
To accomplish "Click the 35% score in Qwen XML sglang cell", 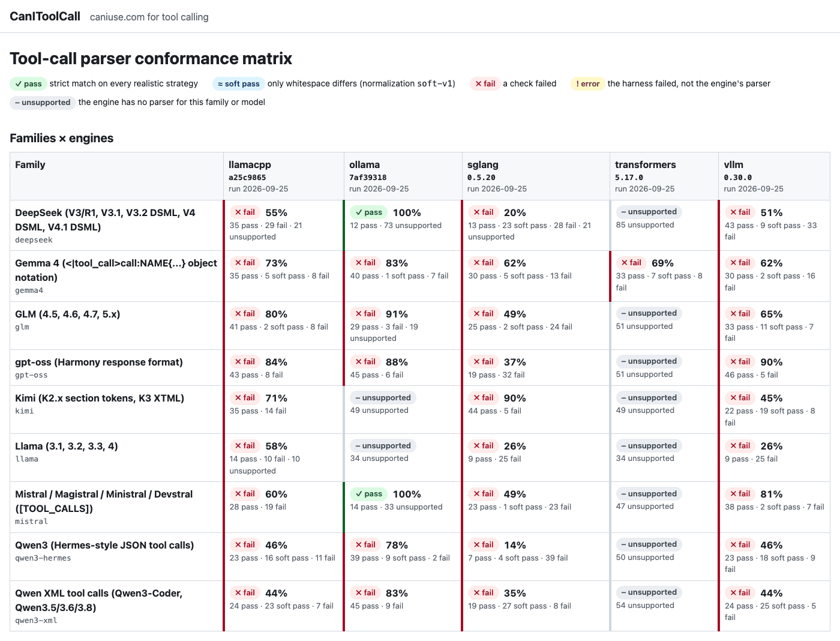I will 515,593.
